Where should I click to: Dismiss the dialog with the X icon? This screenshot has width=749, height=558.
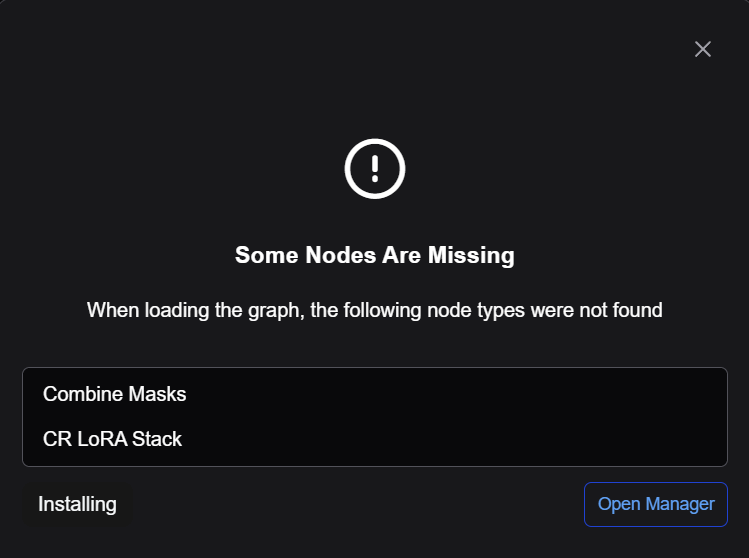click(x=703, y=49)
